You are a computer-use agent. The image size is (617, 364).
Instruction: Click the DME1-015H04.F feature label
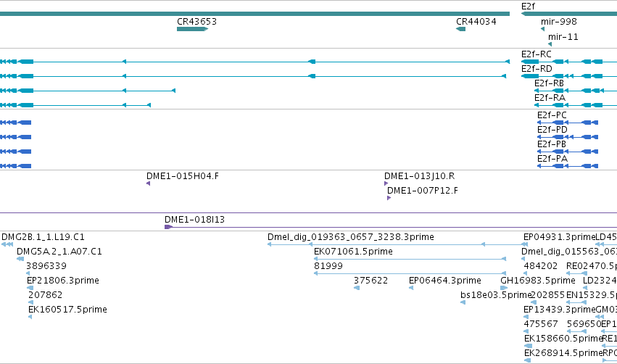183,176
